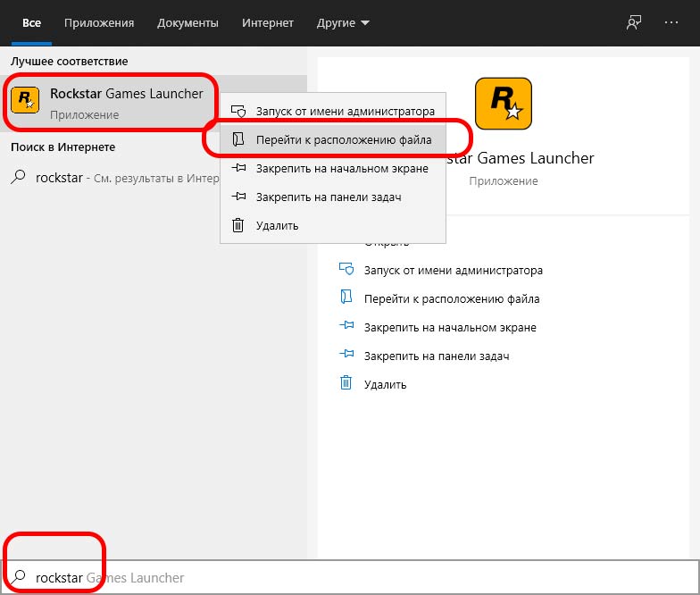This screenshot has width=700, height=595.
Task: Click "Запуск от имени администратора" in right panel
Action: (x=454, y=270)
